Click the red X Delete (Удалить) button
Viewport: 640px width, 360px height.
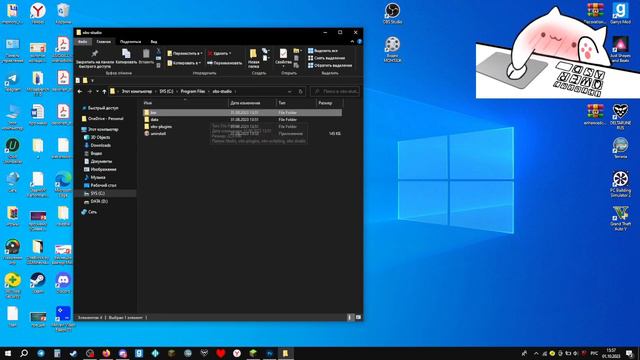click(x=220, y=53)
